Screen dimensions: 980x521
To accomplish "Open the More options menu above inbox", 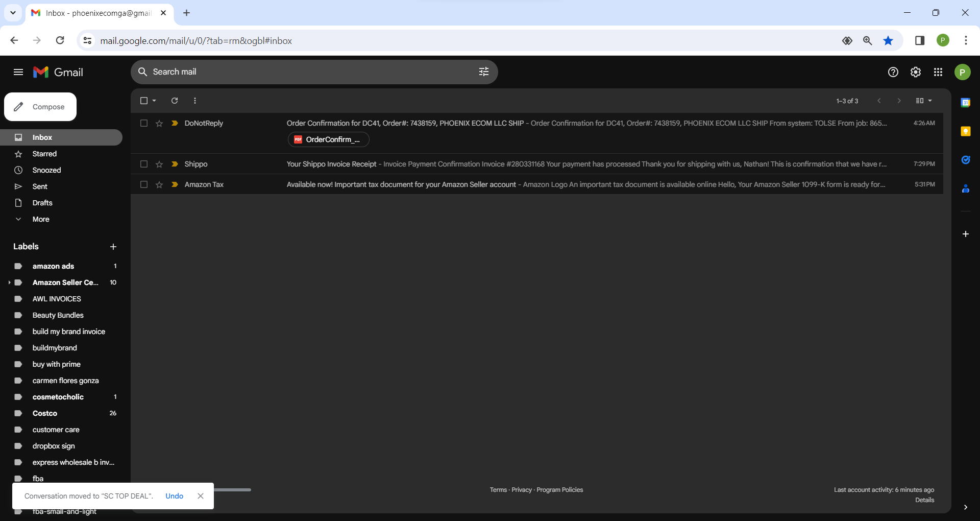I will click(195, 101).
